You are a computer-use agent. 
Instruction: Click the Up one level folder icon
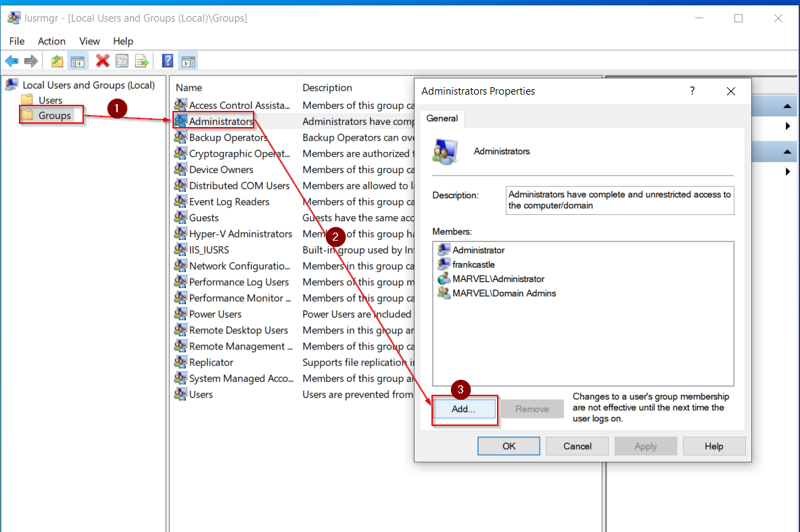(x=57, y=62)
